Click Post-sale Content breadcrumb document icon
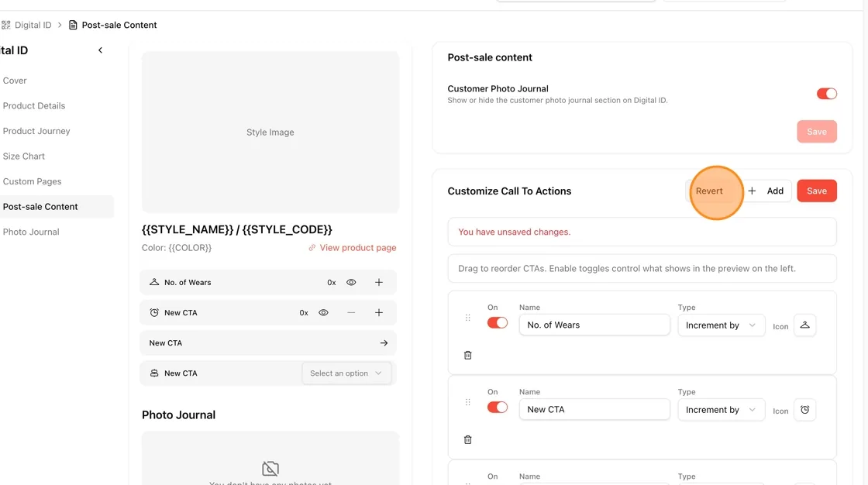 pyautogui.click(x=73, y=25)
